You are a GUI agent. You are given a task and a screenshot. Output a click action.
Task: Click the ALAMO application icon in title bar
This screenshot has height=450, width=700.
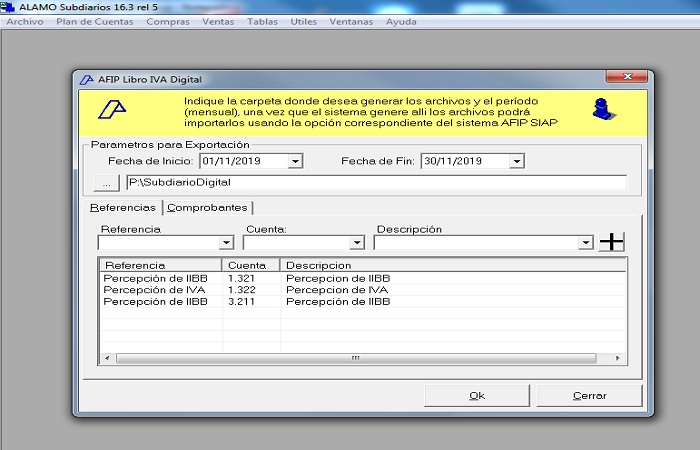7,7
